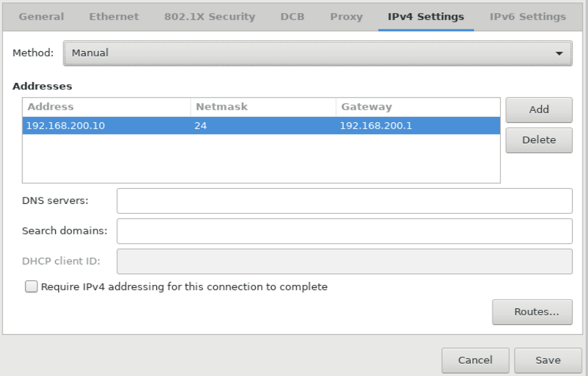Cancel the connection changes

pyautogui.click(x=475, y=360)
